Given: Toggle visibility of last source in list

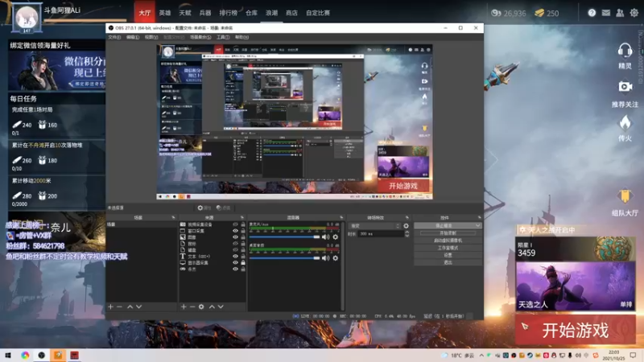Looking at the screenshot, I should [x=235, y=269].
